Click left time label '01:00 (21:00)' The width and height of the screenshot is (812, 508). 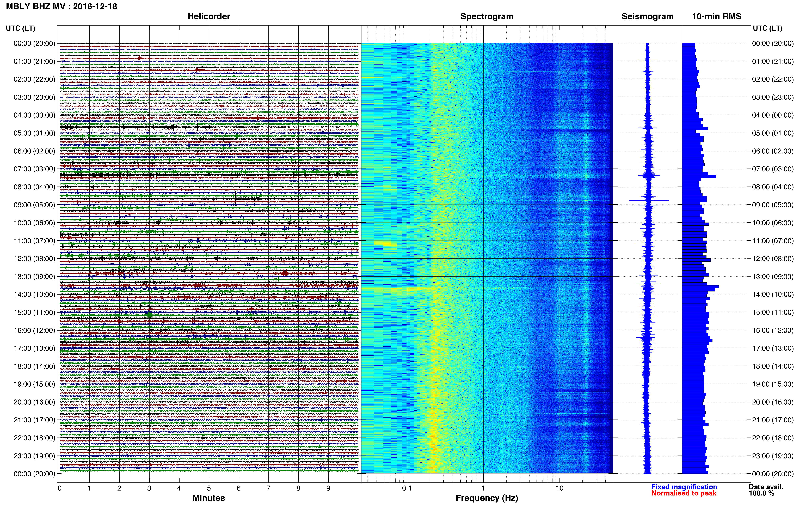point(34,62)
